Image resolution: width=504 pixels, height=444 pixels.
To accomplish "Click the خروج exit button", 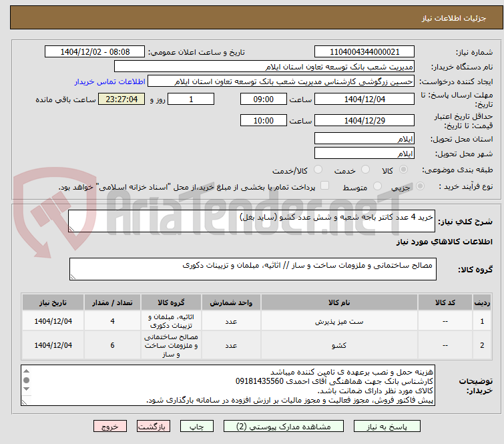I will point(110,427).
